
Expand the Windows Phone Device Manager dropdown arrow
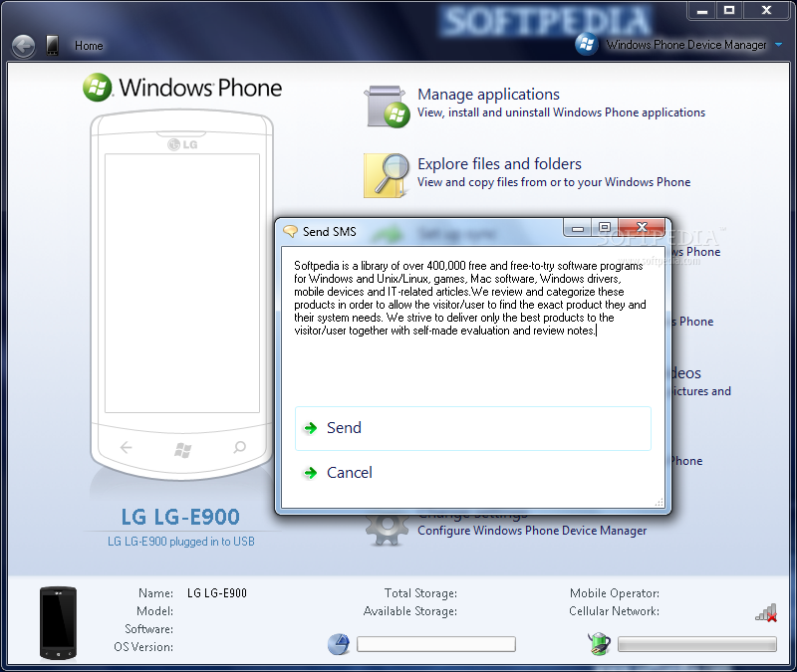tap(778, 45)
